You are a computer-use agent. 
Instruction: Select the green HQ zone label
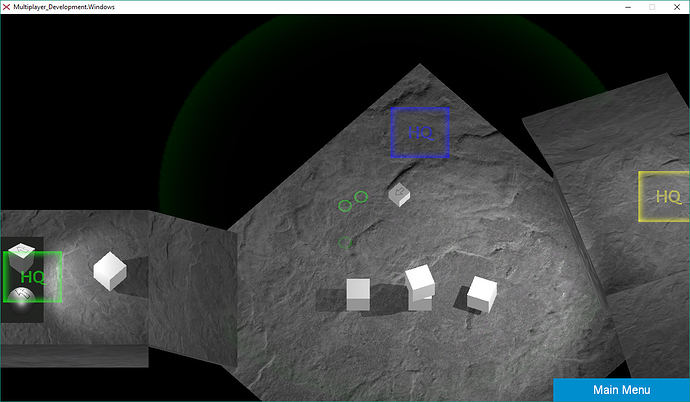33,277
